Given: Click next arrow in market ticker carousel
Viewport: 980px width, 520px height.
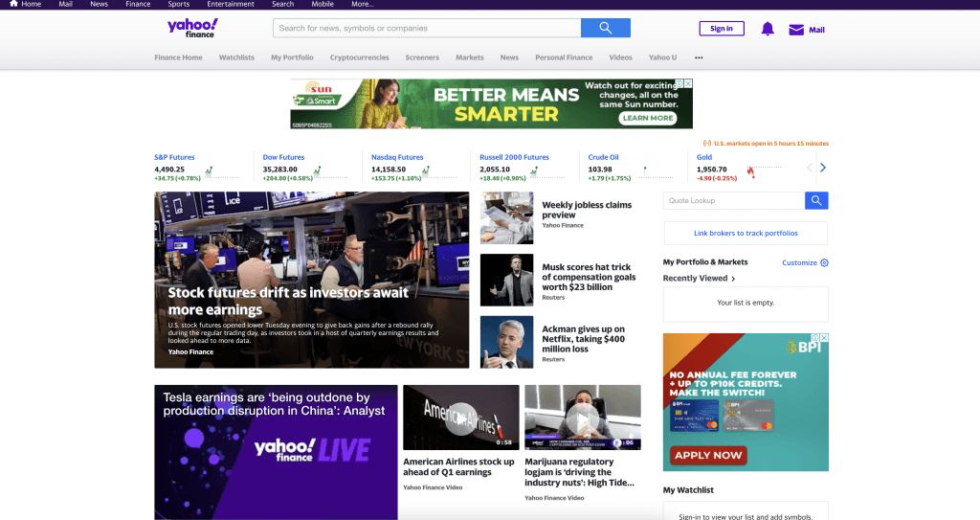Looking at the screenshot, I should pyautogui.click(x=823, y=168).
